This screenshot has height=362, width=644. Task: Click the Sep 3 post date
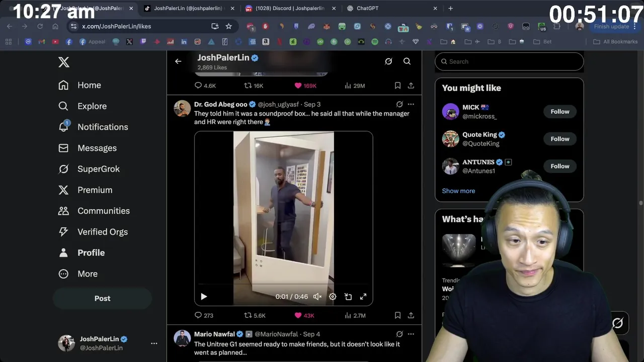[x=312, y=104]
